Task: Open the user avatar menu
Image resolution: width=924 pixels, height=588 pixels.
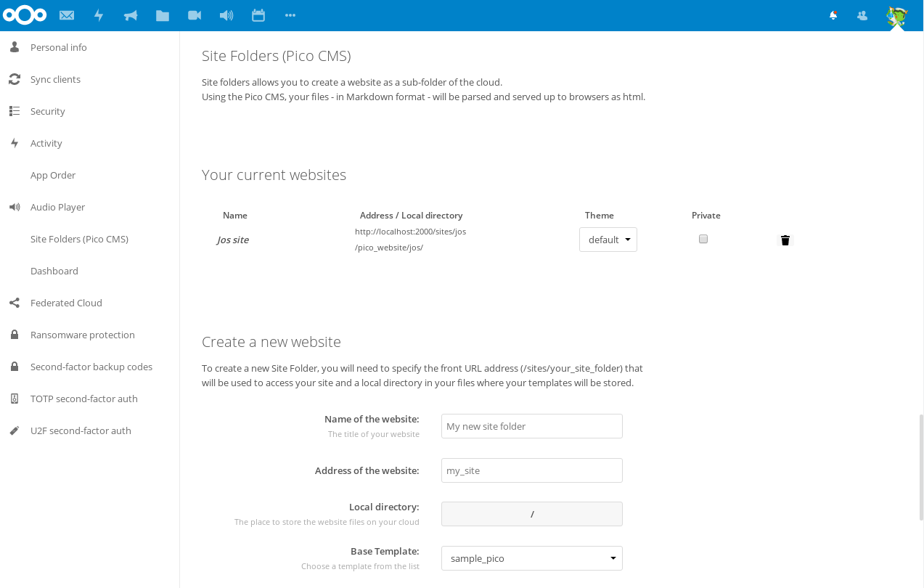Action: click(897, 16)
